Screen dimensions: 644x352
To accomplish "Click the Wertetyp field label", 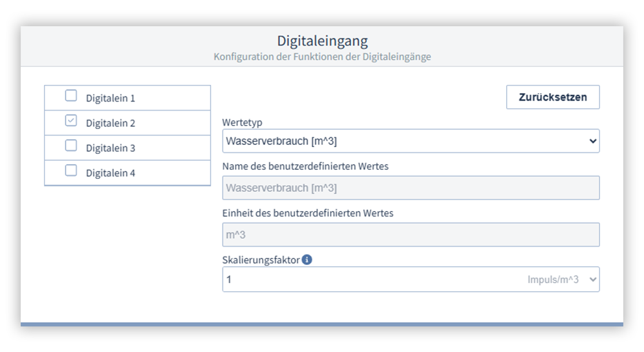I will [242, 122].
